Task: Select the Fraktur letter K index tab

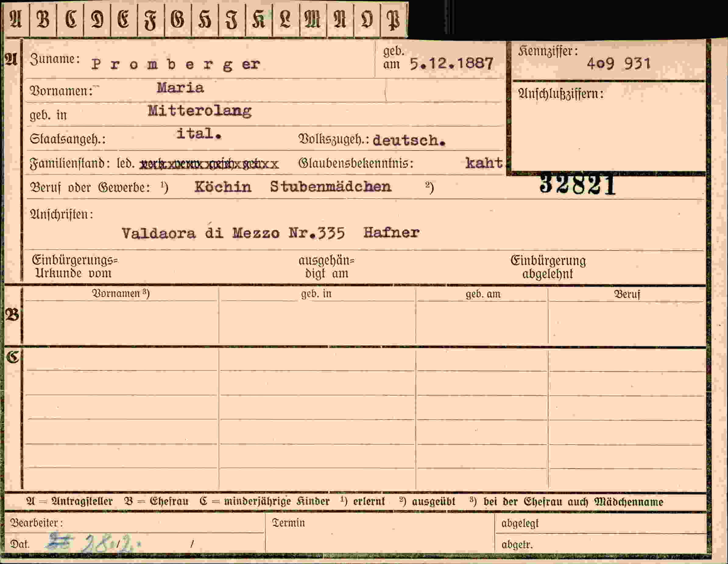Action: coord(259,19)
